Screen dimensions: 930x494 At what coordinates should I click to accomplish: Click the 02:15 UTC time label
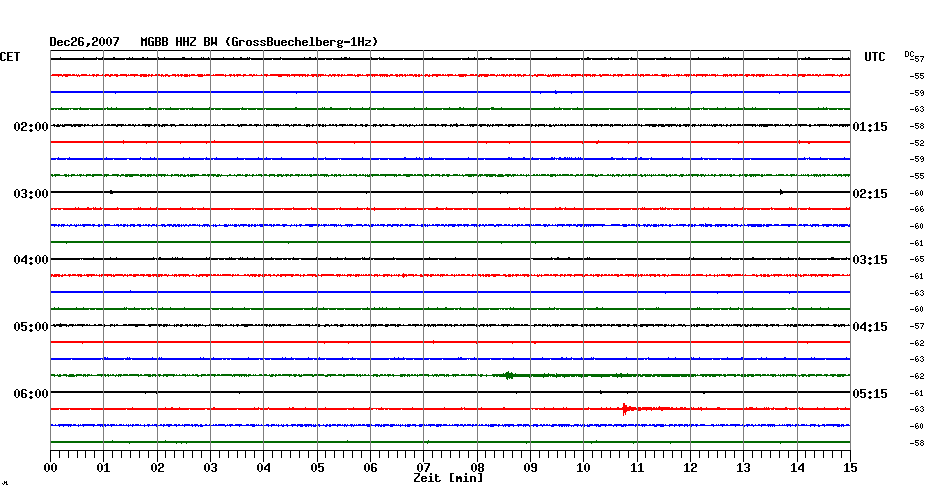point(870,194)
